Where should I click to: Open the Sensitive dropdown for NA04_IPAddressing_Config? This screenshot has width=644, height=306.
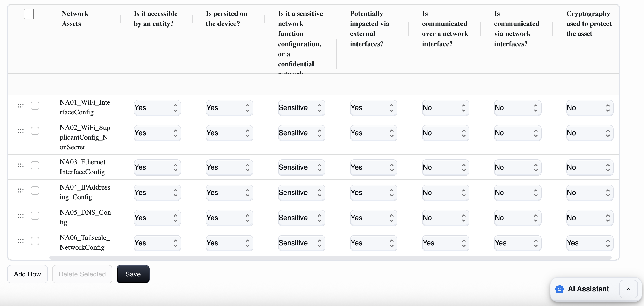(301, 192)
